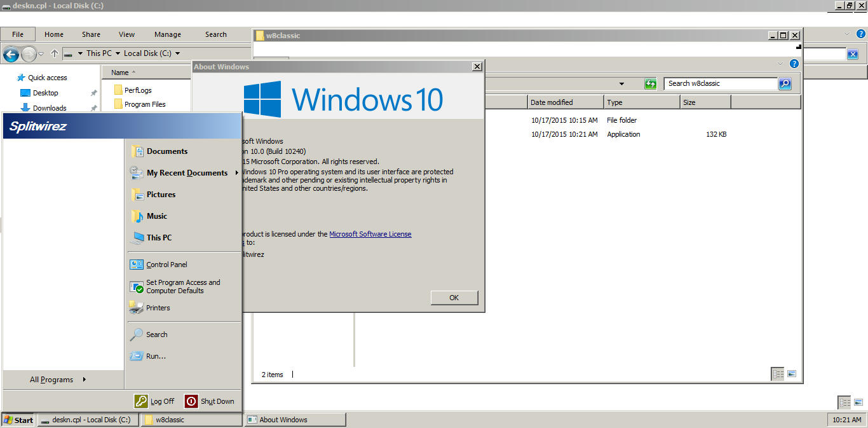Viewport: 868px width, 428px height.
Task: Unpin Downloads from Quick access
Action: [x=92, y=107]
